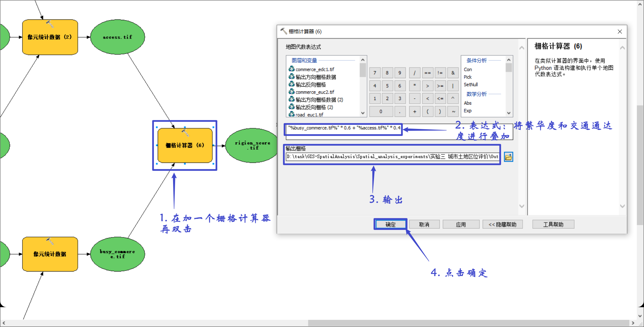Insert the greater-than > operator
Image resolution: width=644 pixels, height=327 pixels.
[x=427, y=86]
